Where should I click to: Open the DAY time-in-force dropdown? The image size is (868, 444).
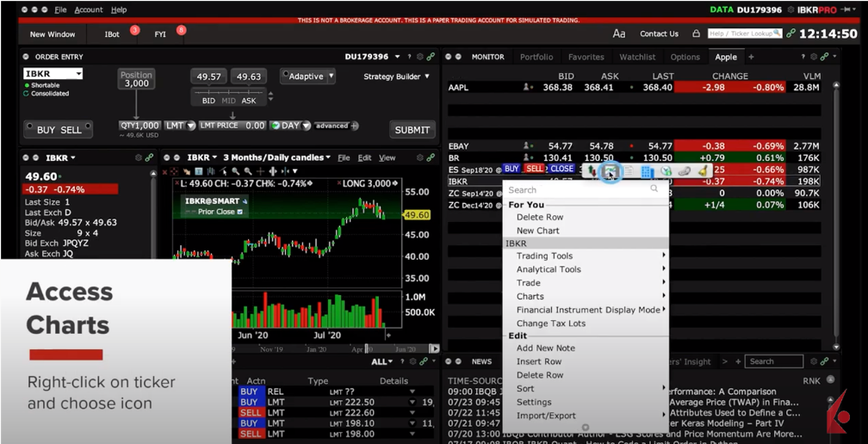[x=291, y=126]
